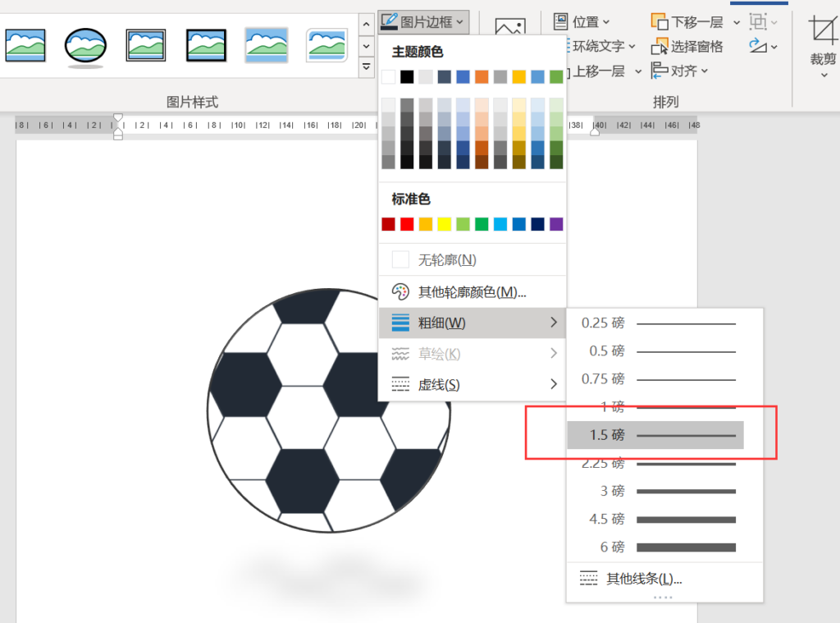Viewport: 840px width, 623px height.
Task: Click the right indent marker on ruler
Action: coord(595,132)
